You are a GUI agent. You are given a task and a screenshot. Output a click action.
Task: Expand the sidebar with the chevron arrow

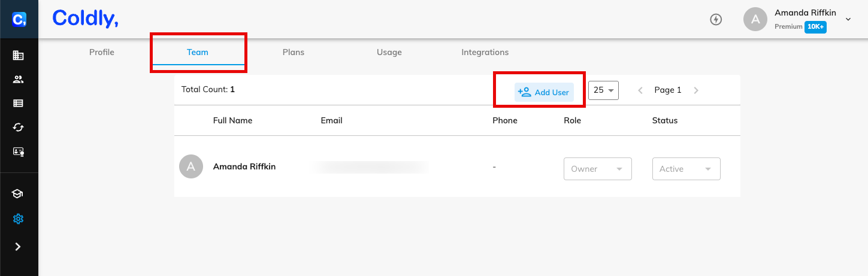click(x=18, y=246)
